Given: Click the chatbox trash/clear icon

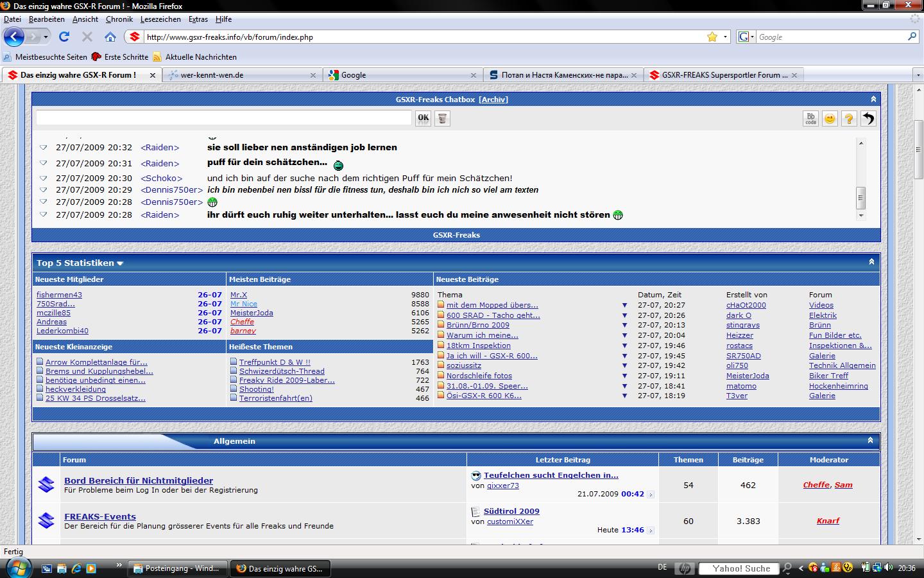Looking at the screenshot, I should pyautogui.click(x=442, y=118).
